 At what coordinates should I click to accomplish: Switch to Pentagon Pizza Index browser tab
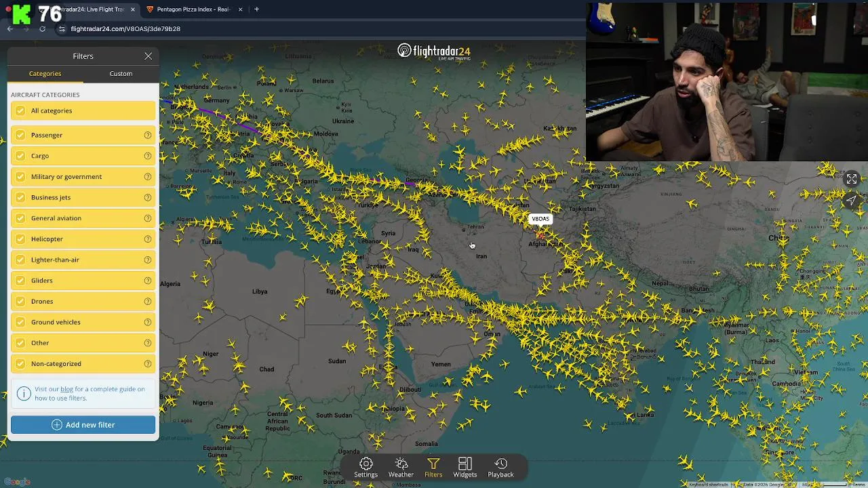point(195,9)
